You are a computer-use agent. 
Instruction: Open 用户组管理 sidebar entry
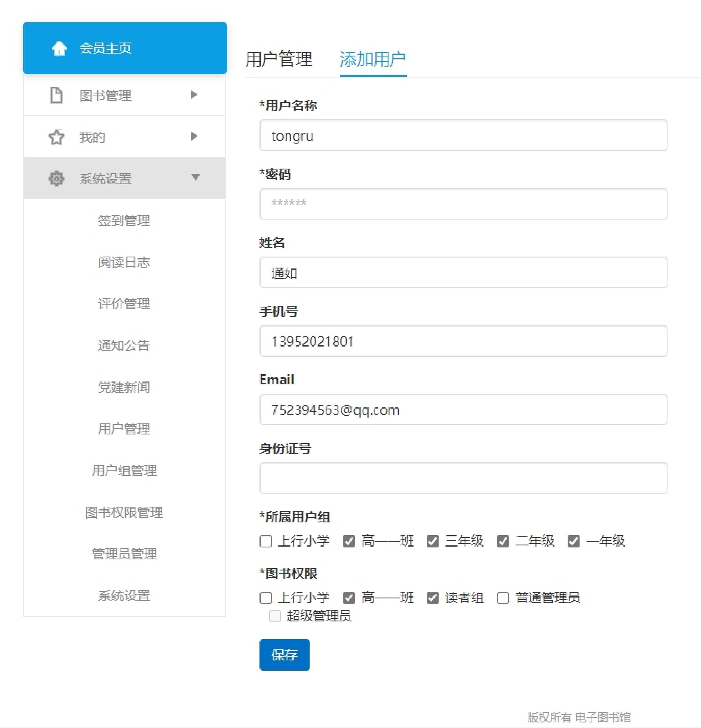(x=124, y=471)
